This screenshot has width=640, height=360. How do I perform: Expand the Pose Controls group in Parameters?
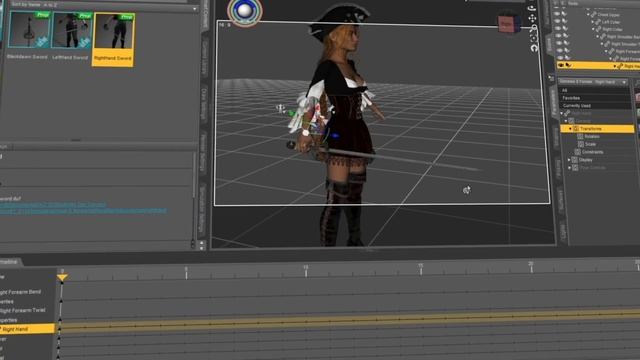[x=570, y=168]
